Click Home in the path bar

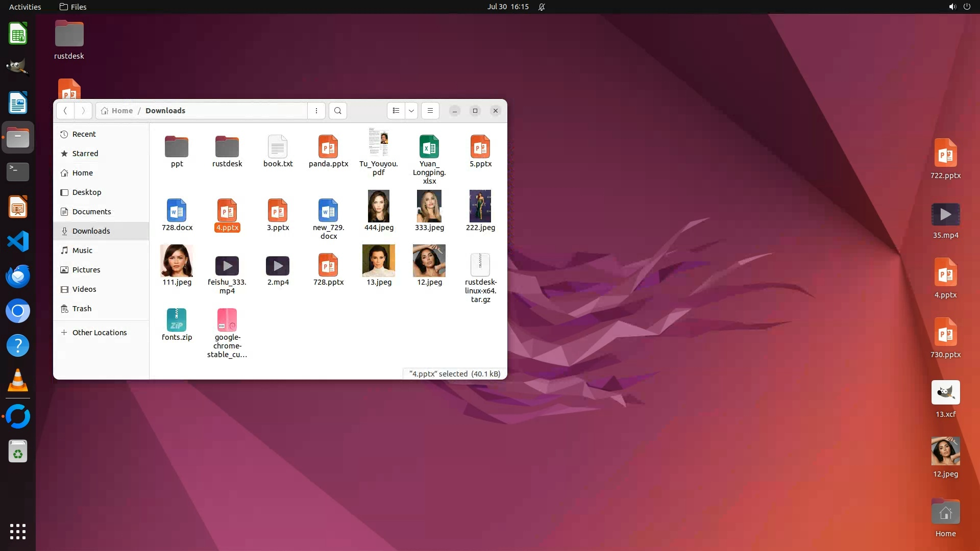tap(121, 111)
